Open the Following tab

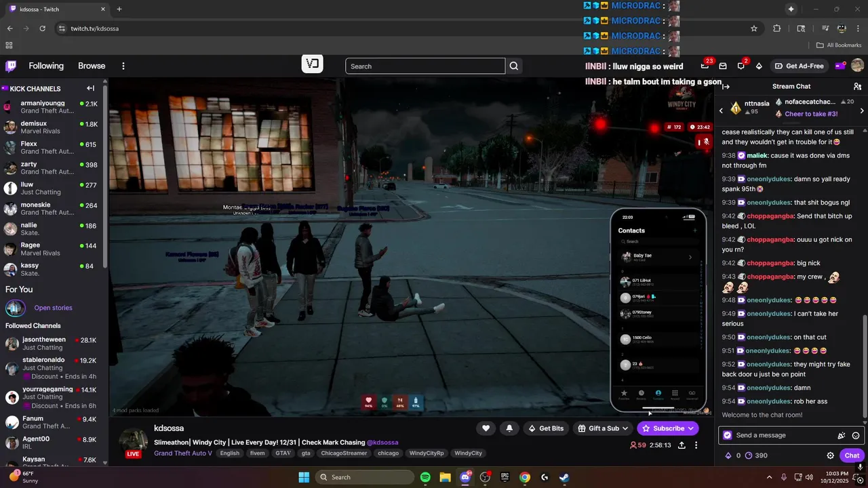pyautogui.click(x=46, y=66)
